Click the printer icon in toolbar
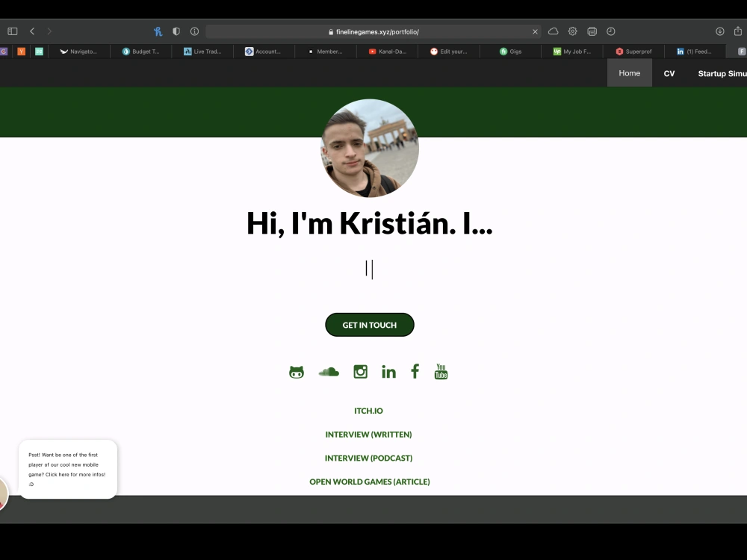Screen dimensions: 747x560 pyautogui.click(x=592, y=31)
